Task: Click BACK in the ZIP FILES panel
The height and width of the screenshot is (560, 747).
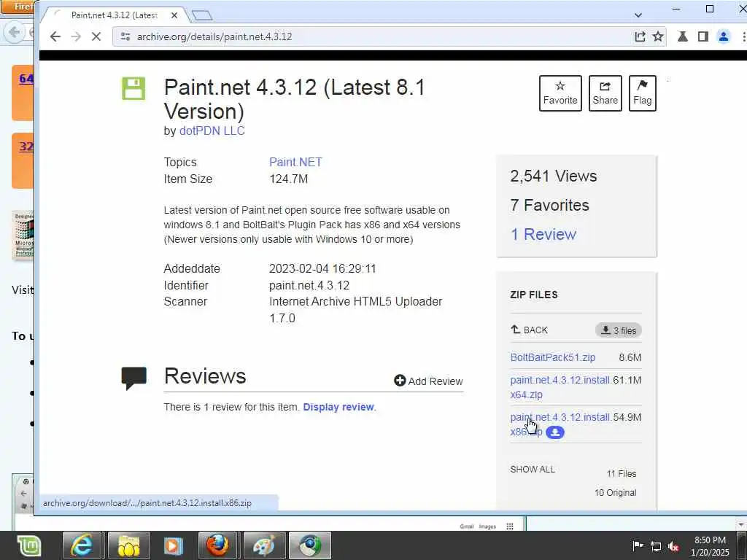Action: pyautogui.click(x=530, y=330)
